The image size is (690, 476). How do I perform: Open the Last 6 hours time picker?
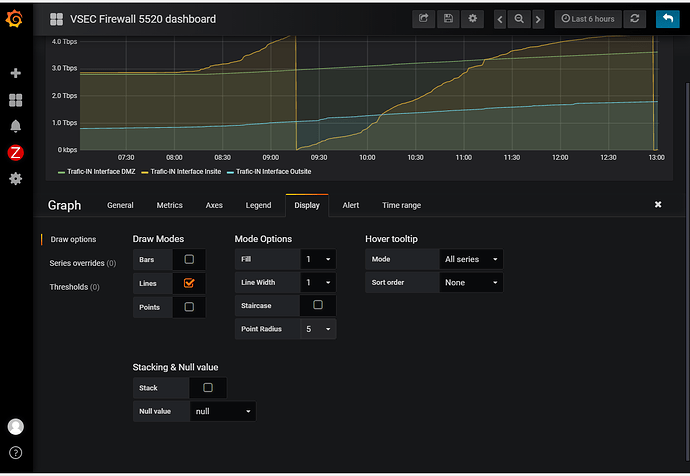(x=588, y=19)
